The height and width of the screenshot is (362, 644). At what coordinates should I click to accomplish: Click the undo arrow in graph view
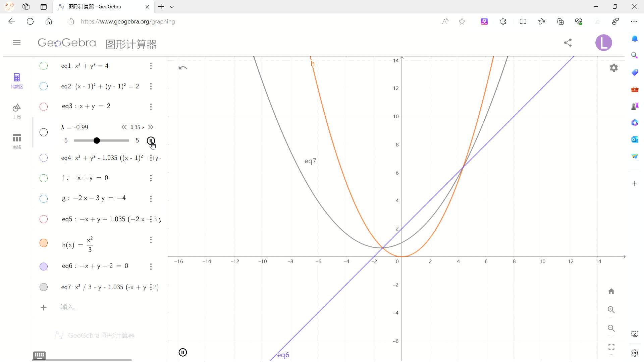[x=183, y=68]
